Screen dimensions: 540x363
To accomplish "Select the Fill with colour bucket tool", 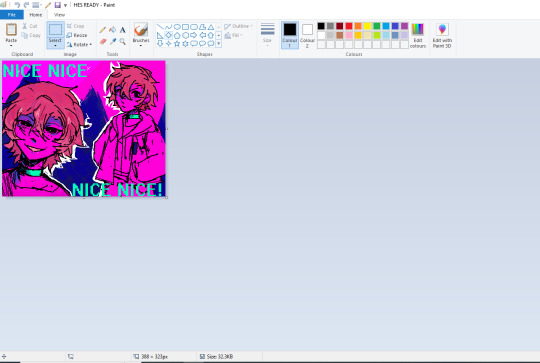I will point(113,30).
